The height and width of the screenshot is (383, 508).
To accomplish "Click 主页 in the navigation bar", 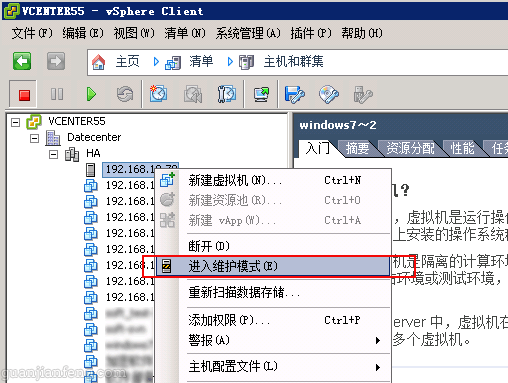I will (127, 62).
